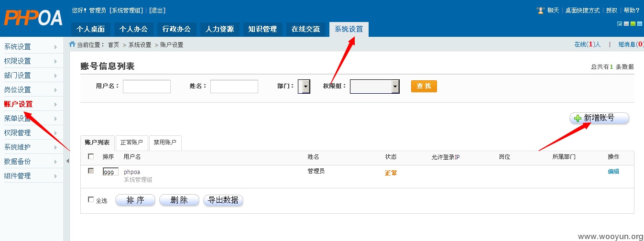644x241 pixels.
Task: Click the 管理员 name cell
Action: [316, 171]
